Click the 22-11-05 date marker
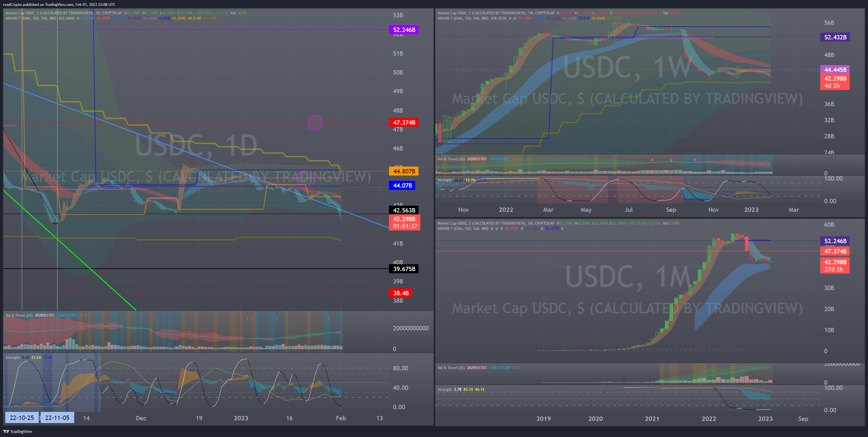Screen dimensions: 868x437 pyautogui.click(x=57, y=417)
